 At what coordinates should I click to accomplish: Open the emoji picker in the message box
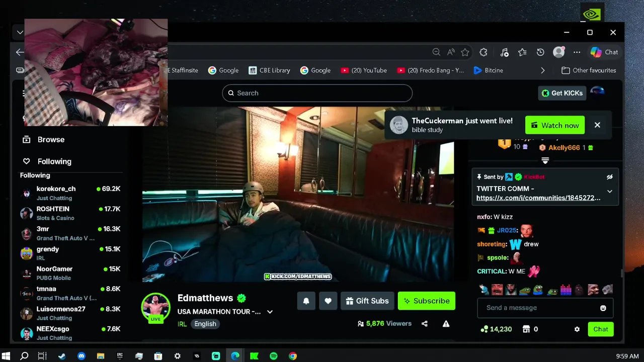click(603, 308)
